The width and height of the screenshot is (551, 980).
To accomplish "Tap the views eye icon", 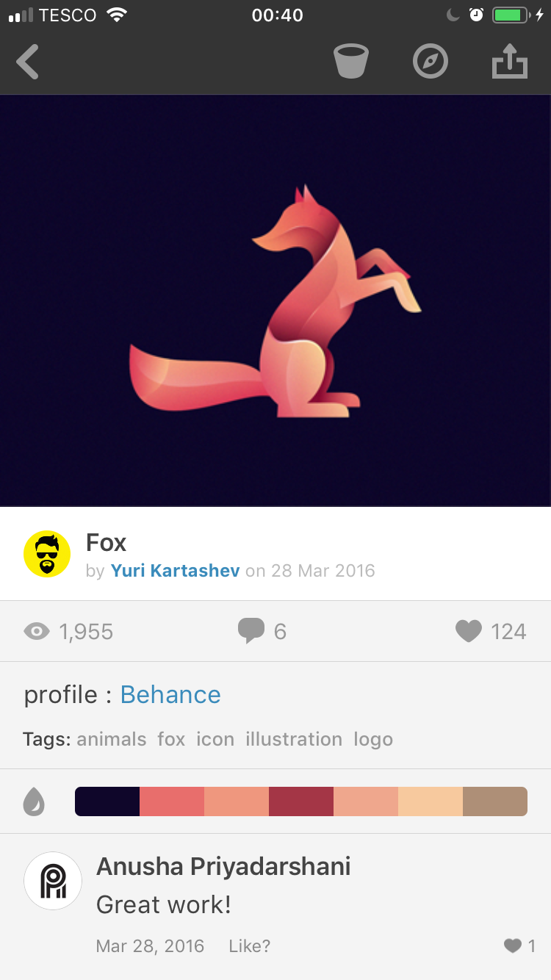I will (37, 631).
